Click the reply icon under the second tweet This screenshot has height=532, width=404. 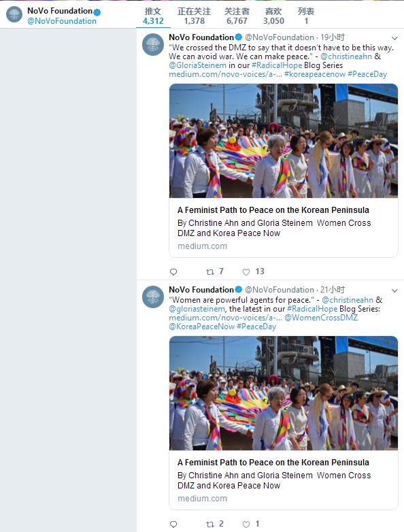[x=173, y=525]
